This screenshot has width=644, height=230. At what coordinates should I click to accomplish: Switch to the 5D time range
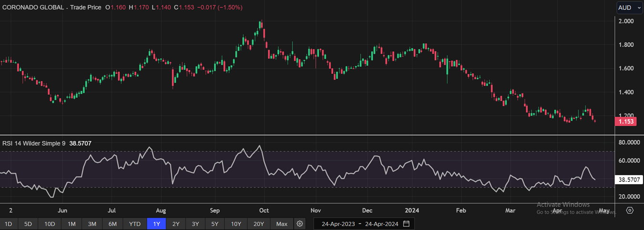tap(28, 224)
